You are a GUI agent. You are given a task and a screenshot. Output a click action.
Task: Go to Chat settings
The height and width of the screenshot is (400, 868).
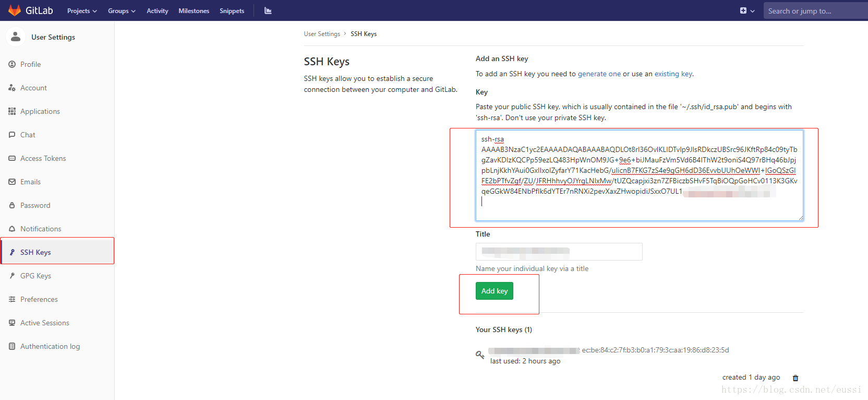[x=28, y=135]
